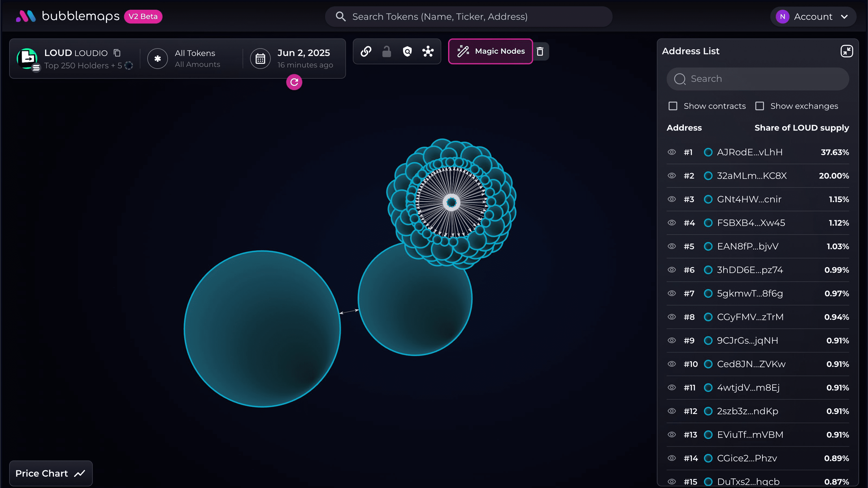This screenshot has width=868, height=488.
Task: Click the 20.00% share value
Action: click(x=834, y=176)
